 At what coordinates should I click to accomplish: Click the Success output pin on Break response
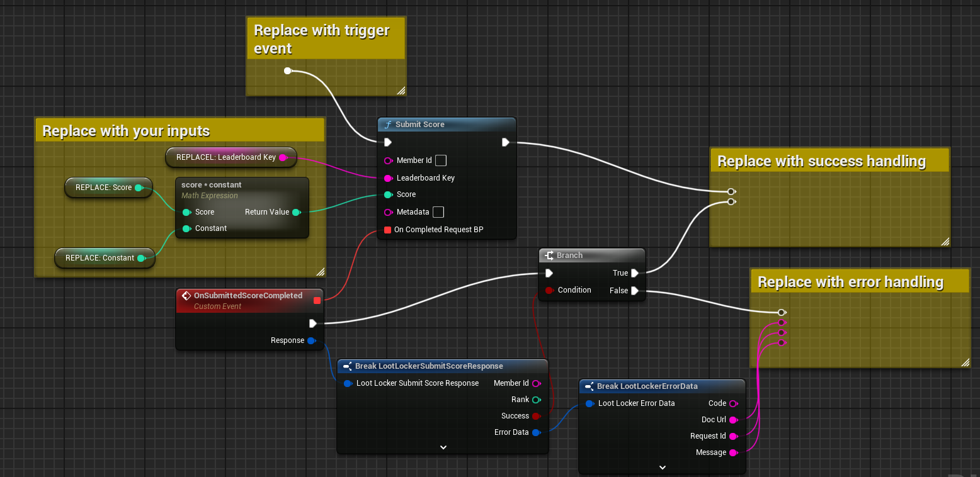click(536, 416)
